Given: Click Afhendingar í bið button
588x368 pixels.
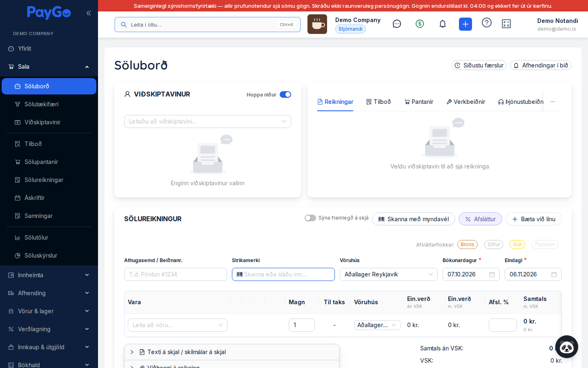Looking at the screenshot, I should coord(541,65).
